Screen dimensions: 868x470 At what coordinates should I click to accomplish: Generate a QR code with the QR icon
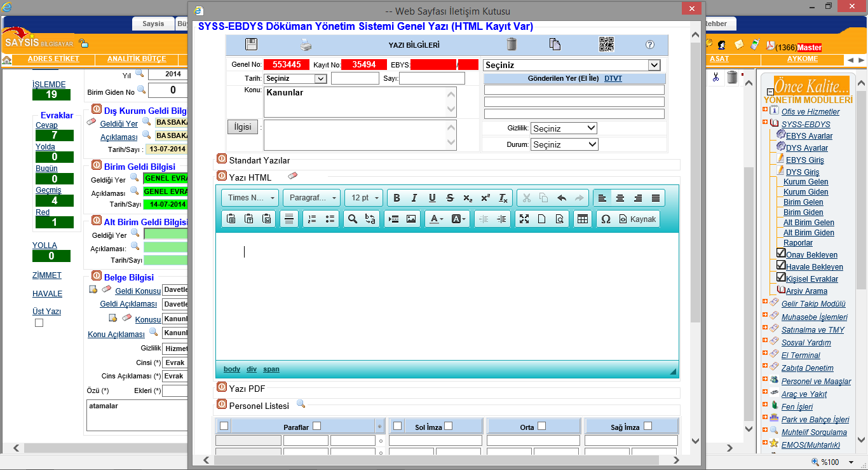606,45
